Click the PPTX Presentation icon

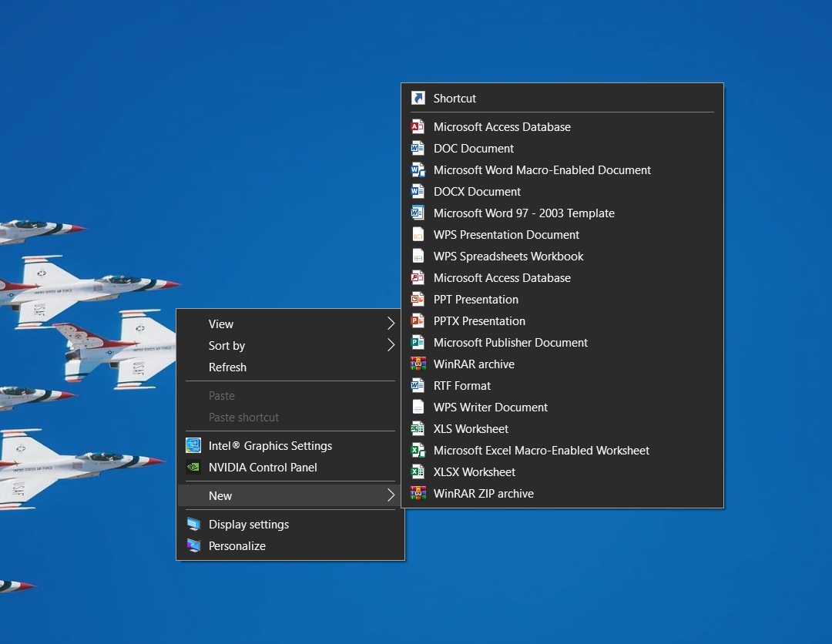click(418, 321)
